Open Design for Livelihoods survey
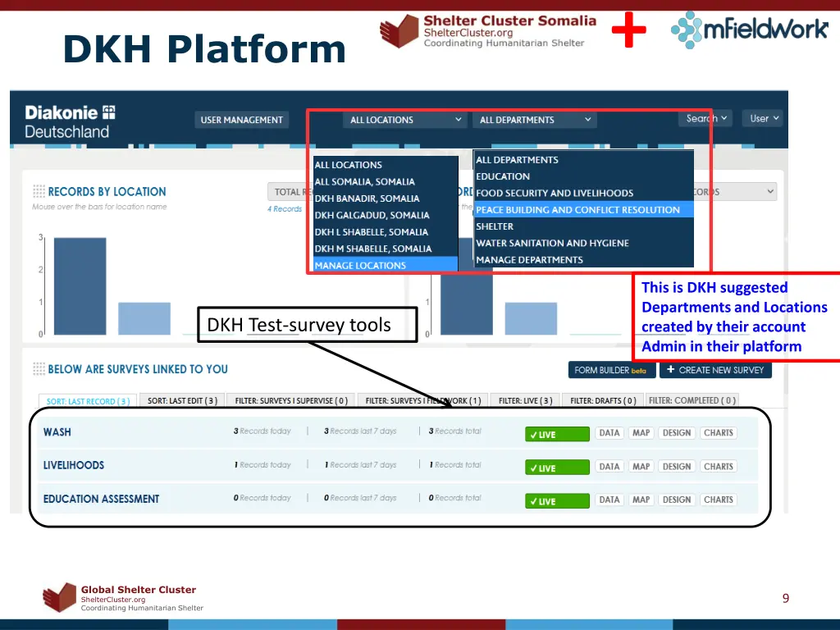 coord(677,467)
